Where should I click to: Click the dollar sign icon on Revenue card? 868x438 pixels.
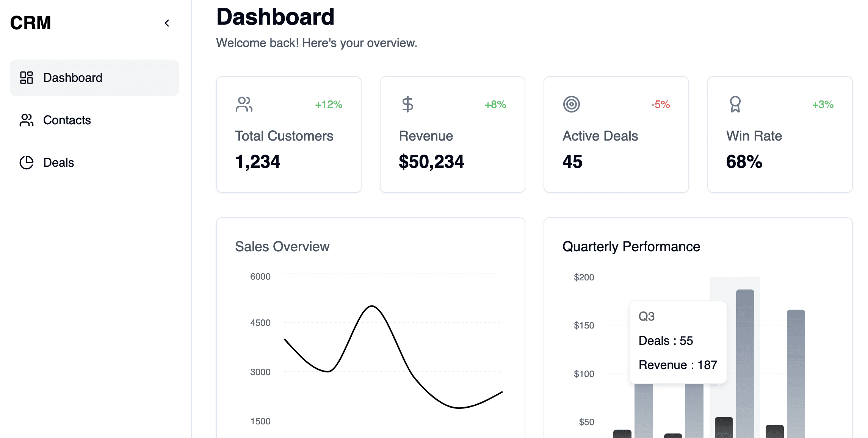coord(408,104)
